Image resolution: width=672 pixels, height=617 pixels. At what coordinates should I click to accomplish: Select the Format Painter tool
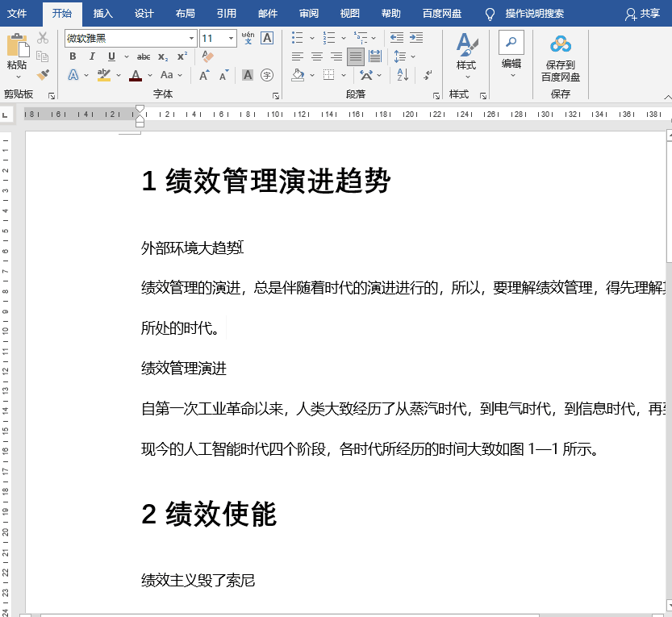tap(44, 75)
